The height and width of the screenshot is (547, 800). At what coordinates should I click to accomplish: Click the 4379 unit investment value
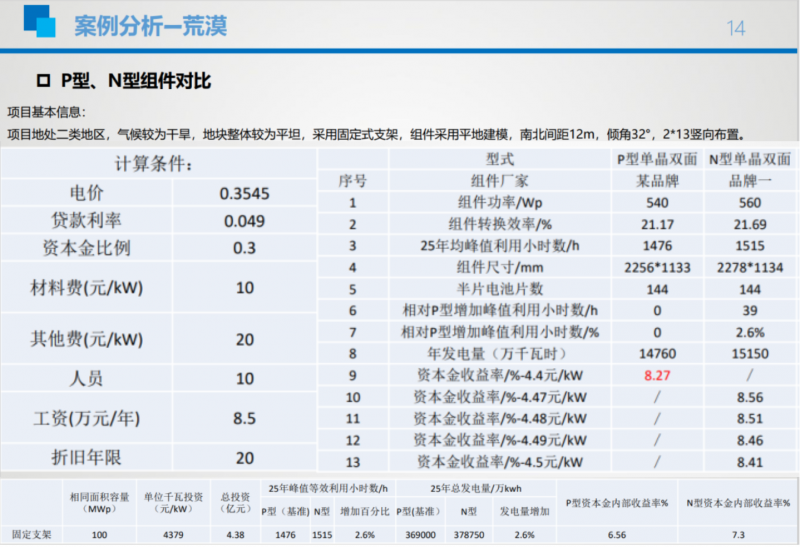pyautogui.click(x=172, y=535)
